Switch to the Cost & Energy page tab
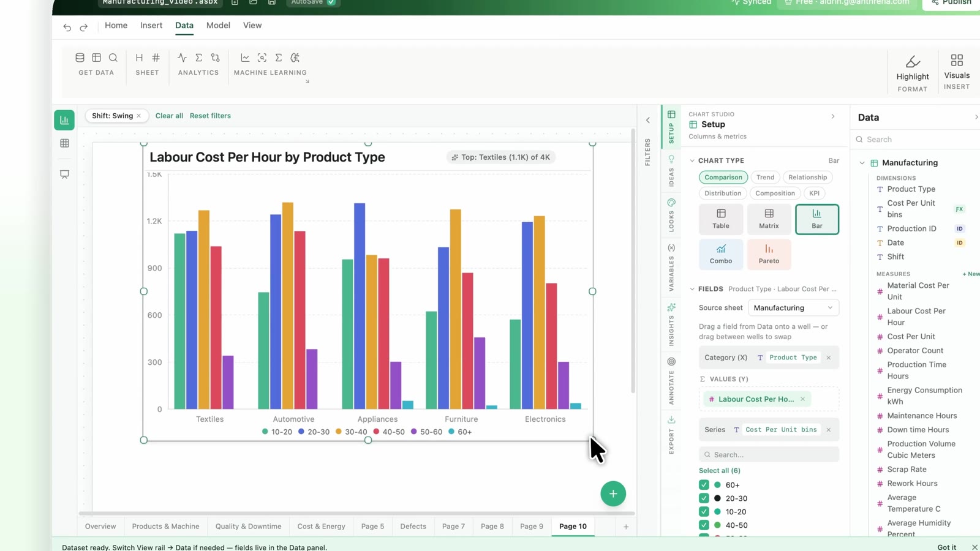The image size is (980, 551). coord(321,527)
